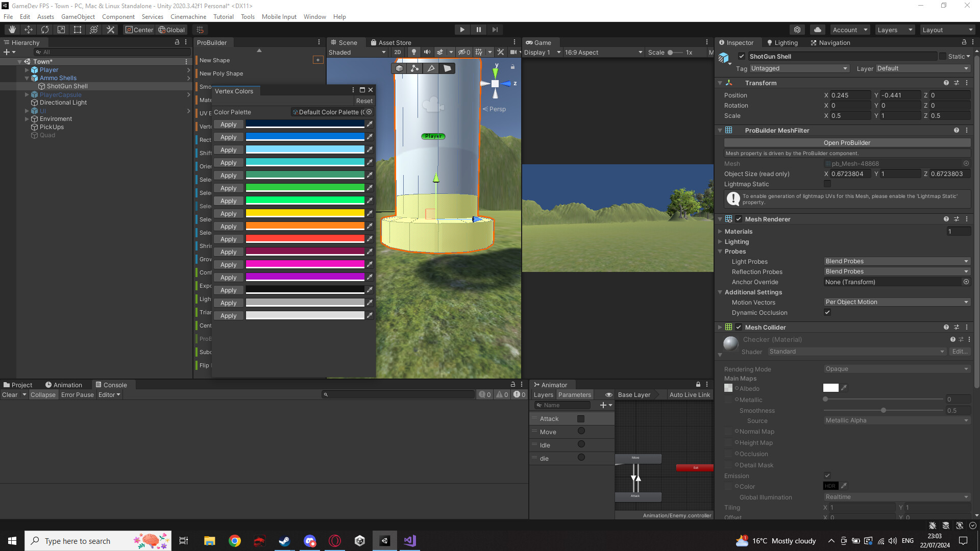Change the Shaded draw mode dropdown

(357, 52)
